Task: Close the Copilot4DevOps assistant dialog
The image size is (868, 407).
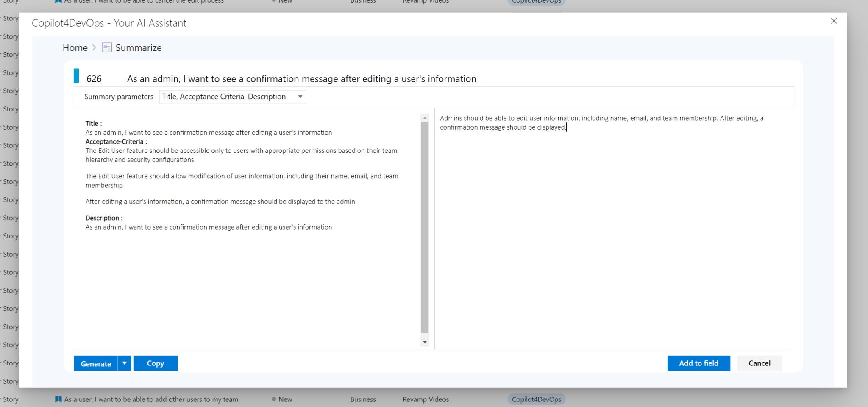Action: point(834,21)
